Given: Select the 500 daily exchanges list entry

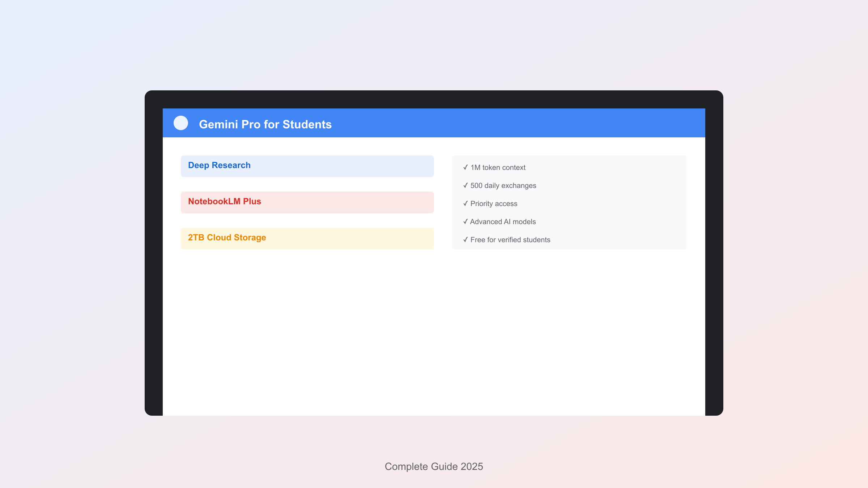Looking at the screenshot, I should (503, 185).
